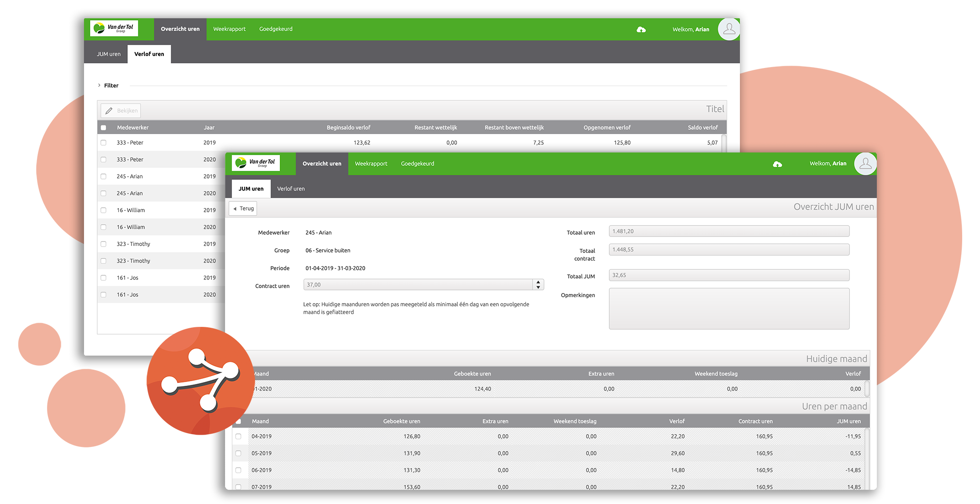Check the 323 - Timothy 2020 row
Image resolution: width=980 pixels, height=504 pixels.
pos(104,261)
